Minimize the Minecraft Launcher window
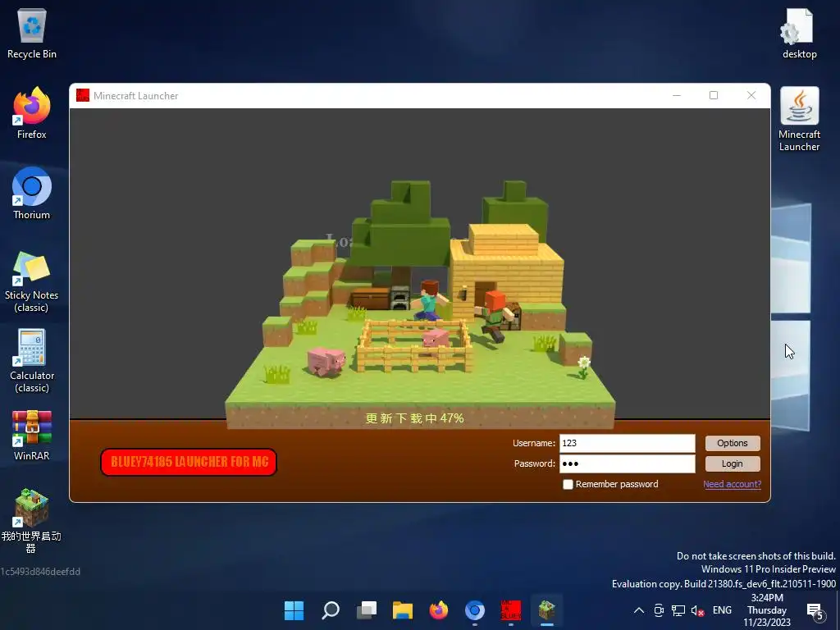Screen dimensions: 840x630 point(677,95)
